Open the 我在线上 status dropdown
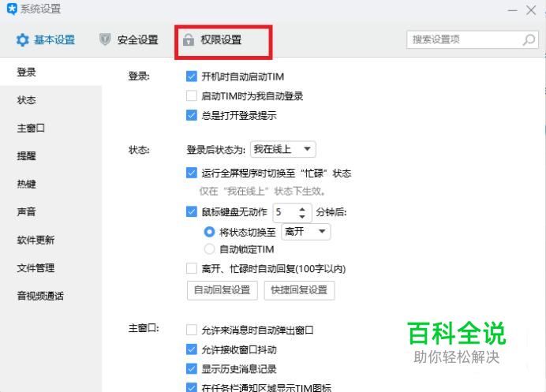This screenshot has width=546, height=392. point(283,149)
